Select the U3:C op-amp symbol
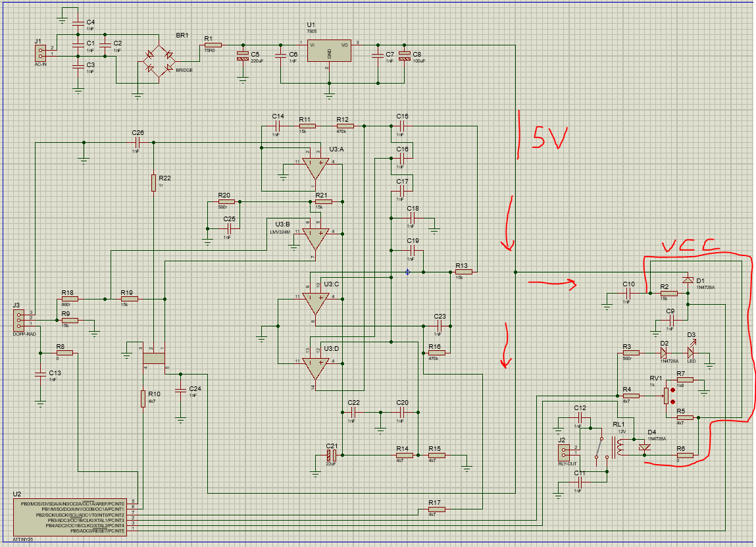Image resolution: width=756 pixels, height=547 pixels. (316, 303)
